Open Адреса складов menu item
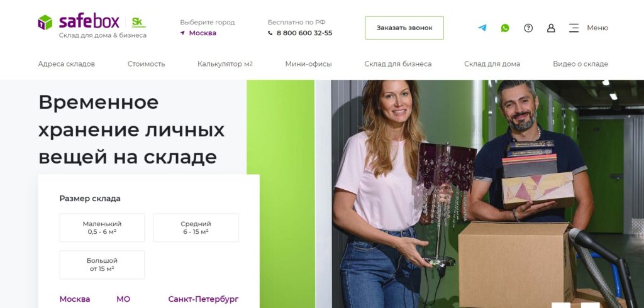 tap(67, 63)
